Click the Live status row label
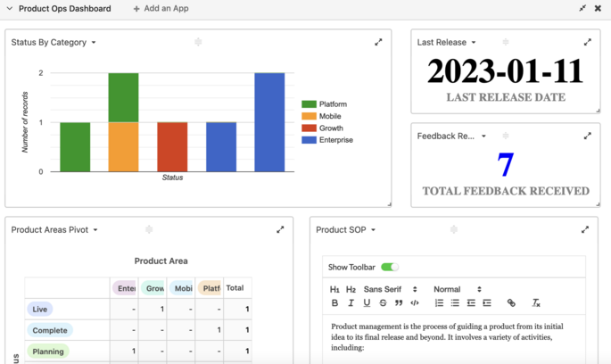The height and width of the screenshot is (364, 611). point(40,309)
